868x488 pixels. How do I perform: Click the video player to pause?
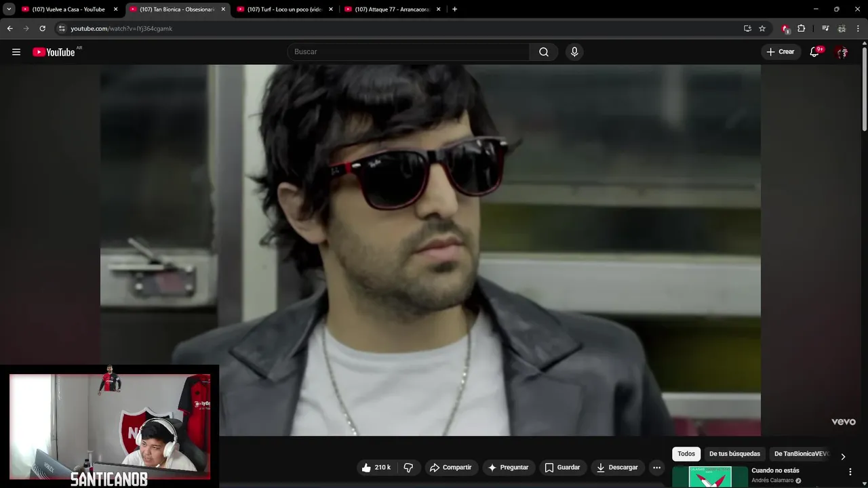coord(430,250)
